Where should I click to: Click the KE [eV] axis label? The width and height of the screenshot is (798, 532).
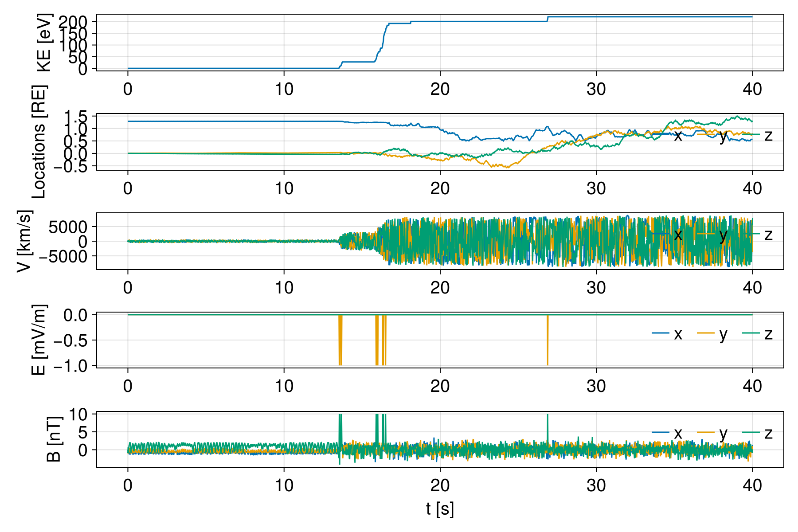tap(43, 43)
